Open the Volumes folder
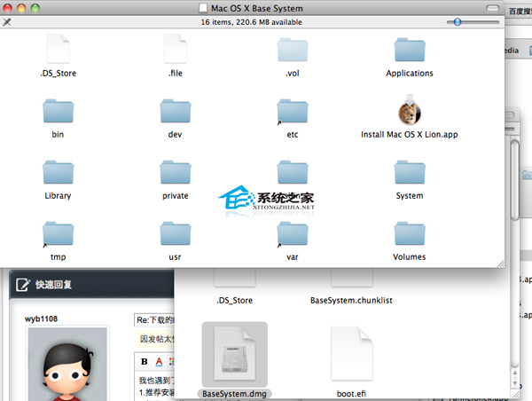 tap(410, 233)
